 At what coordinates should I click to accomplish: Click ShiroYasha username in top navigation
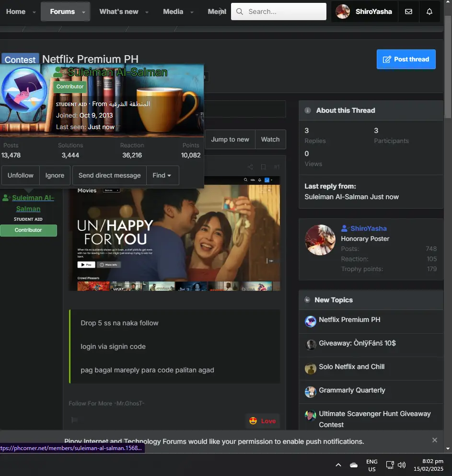tap(373, 12)
